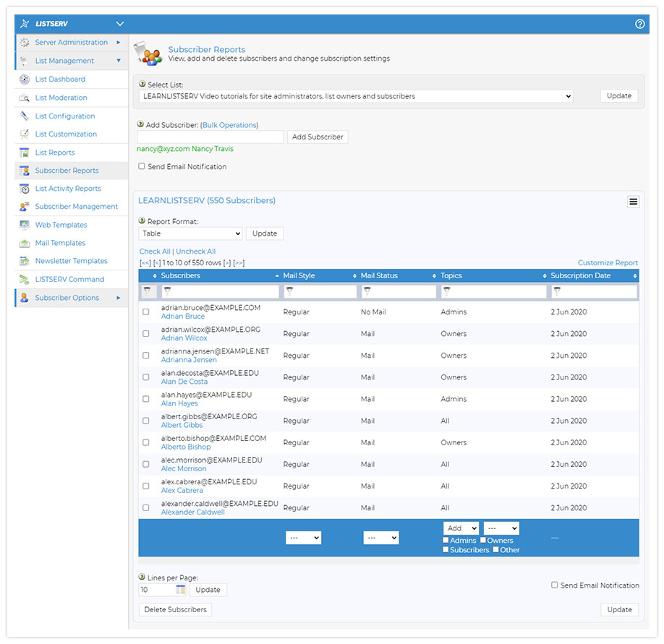Click the Uncheck All link
664x644 pixels.
click(x=195, y=252)
